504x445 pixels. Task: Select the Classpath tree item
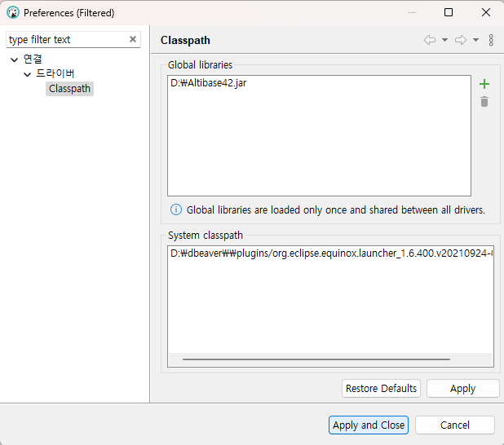pos(69,89)
